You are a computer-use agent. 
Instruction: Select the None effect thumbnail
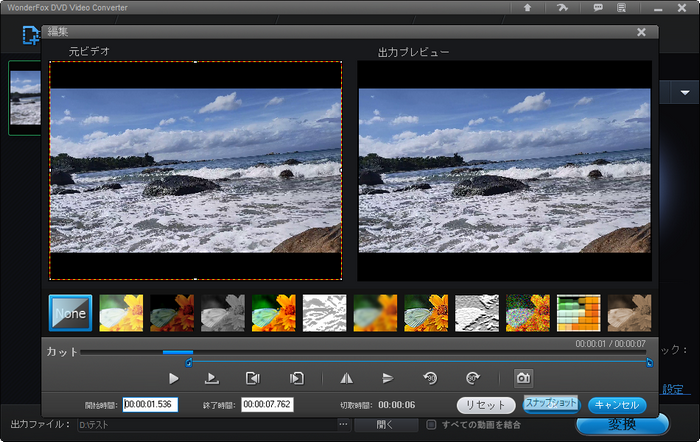click(71, 313)
